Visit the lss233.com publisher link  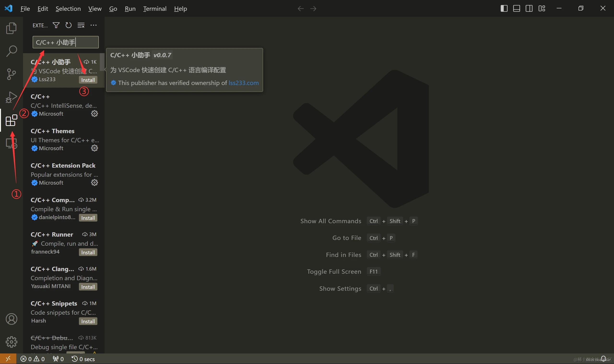click(243, 83)
